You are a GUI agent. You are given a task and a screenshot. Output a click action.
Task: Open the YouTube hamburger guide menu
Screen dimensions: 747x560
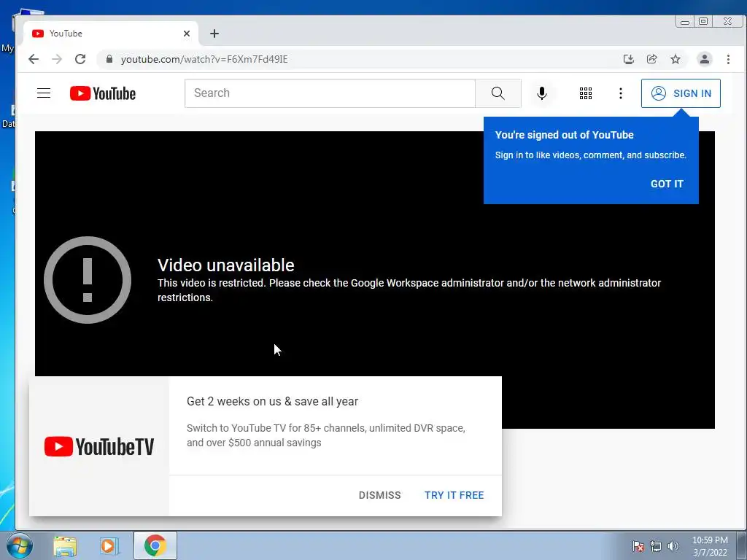(44, 93)
